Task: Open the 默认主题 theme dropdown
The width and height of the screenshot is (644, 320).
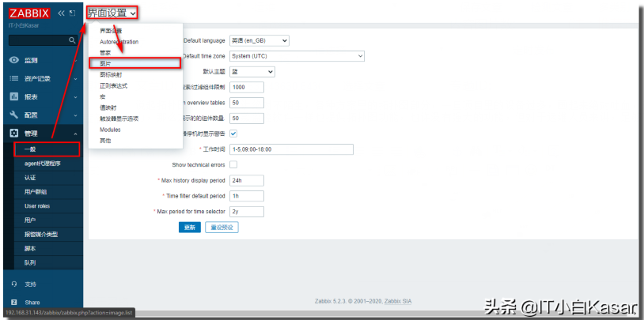Action: pyautogui.click(x=252, y=72)
